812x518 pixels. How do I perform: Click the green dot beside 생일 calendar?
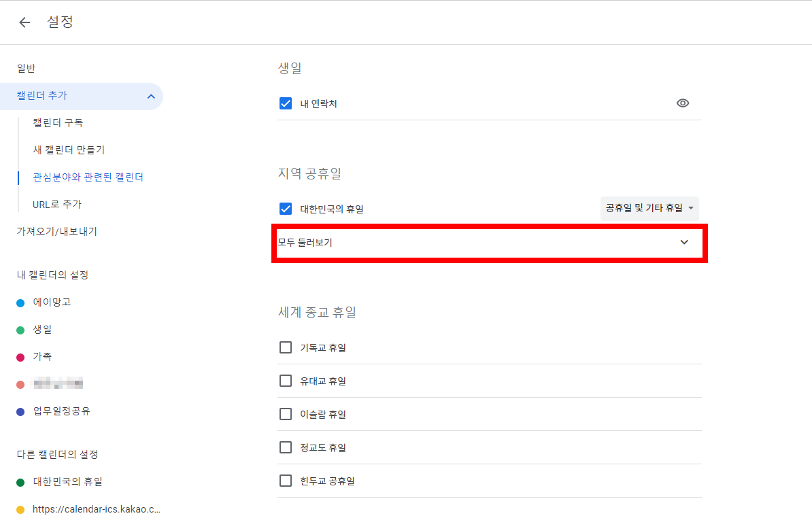pyautogui.click(x=21, y=329)
